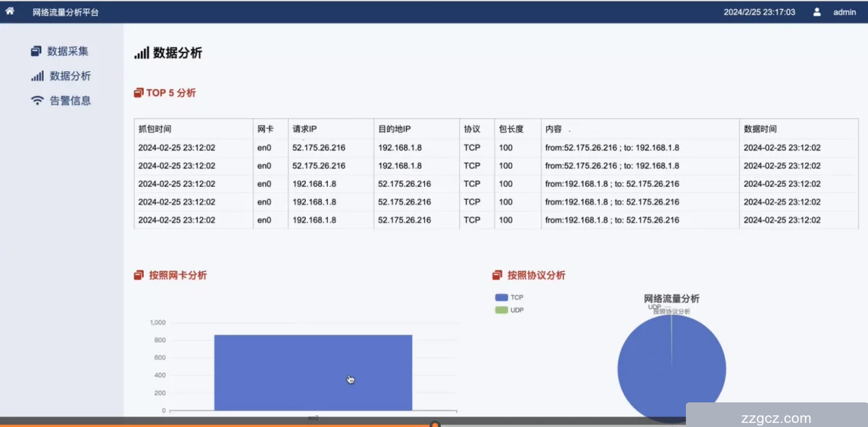Image resolution: width=868 pixels, height=427 pixels.
Task: Click the 数据采集 sidebar icon
Action: click(x=36, y=51)
